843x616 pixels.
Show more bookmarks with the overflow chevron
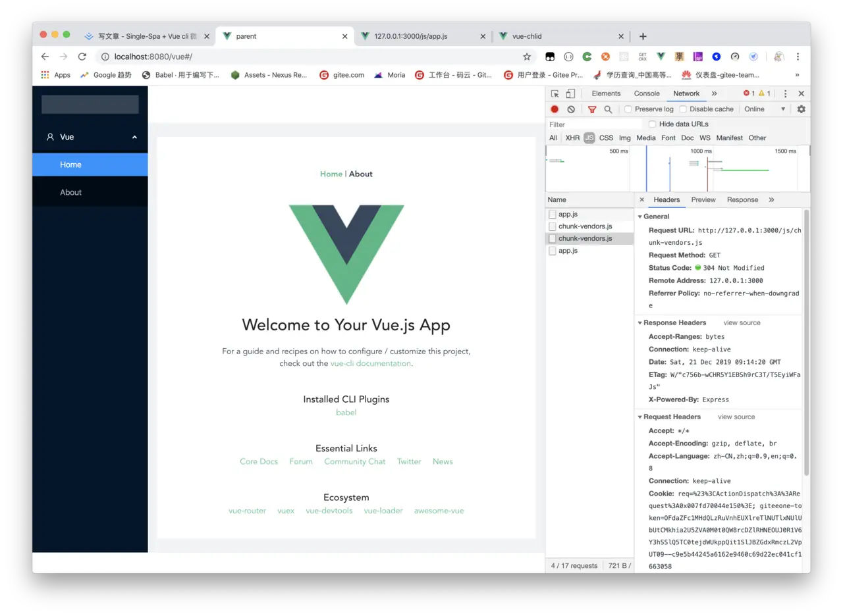pyautogui.click(x=797, y=75)
